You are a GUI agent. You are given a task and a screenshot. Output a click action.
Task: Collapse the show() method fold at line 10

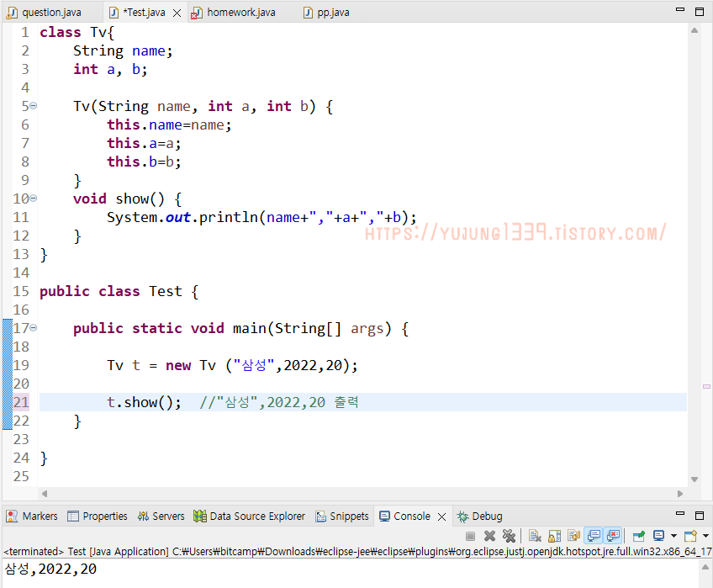pyautogui.click(x=33, y=199)
